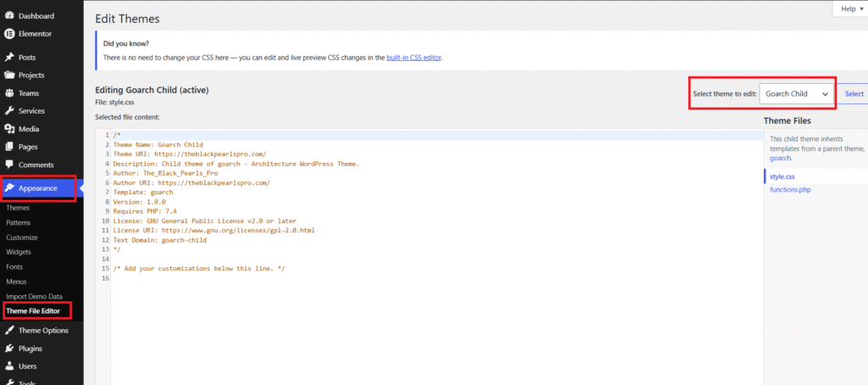Click the Pages document icon
Viewport: 868px width, 385px height.
pos(8,147)
